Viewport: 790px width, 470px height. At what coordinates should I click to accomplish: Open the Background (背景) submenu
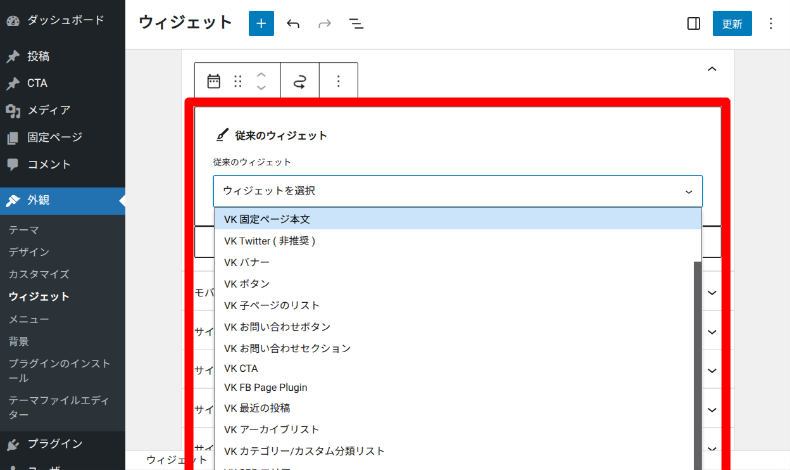[19, 342]
